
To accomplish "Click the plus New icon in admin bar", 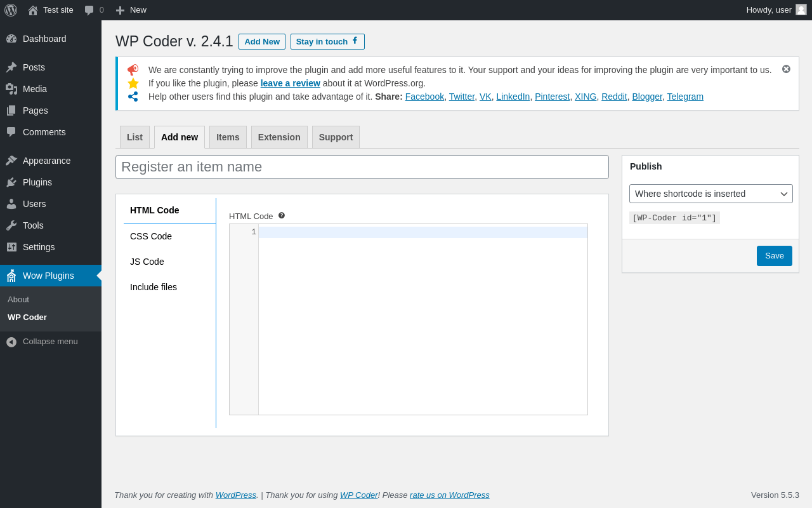I will (x=120, y=10).
